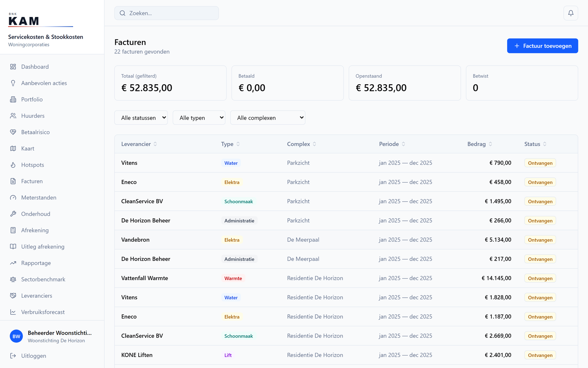This screenshot has width=588, height=368.
Task: Click the Afrekening calculator icon
Action: (13, 230)
